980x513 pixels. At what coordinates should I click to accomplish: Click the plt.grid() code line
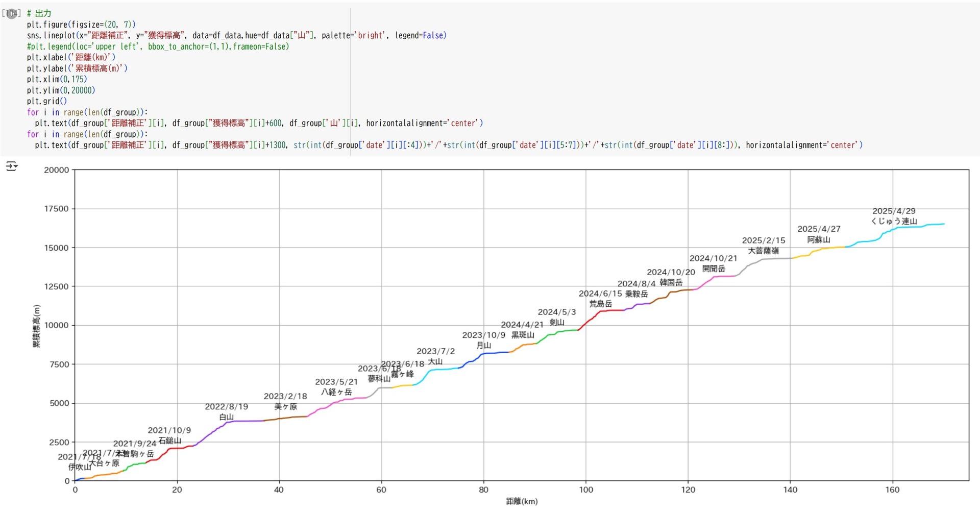(x=47, y=101)
